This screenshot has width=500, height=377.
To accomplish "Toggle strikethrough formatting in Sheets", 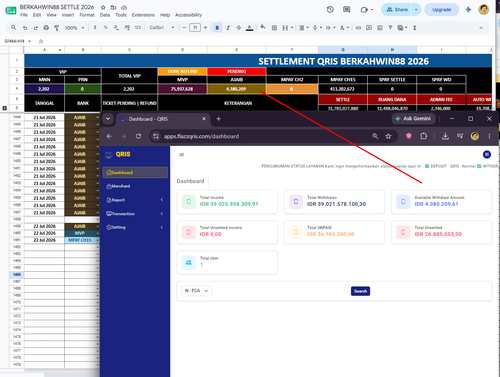I will (x=239, y=28).
